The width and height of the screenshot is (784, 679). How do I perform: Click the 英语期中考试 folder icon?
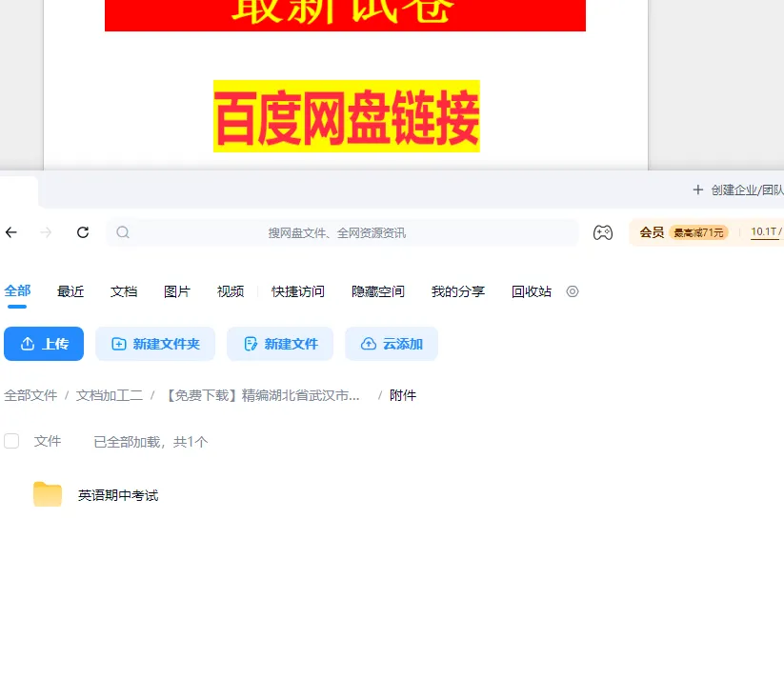click(x=48, y=494)
